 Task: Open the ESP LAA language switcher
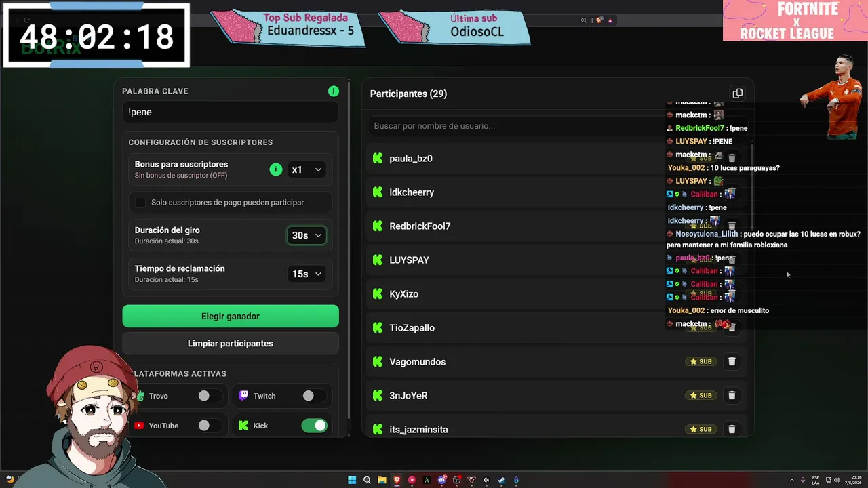click(x=816, y=480)
